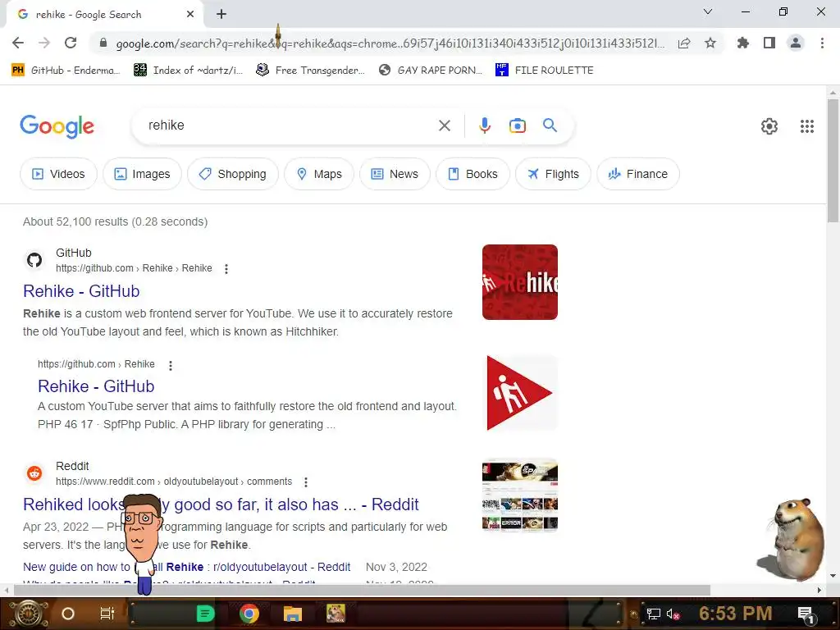Click the muted volume tray icon
This screenshot has width=840, height=630.
pyautogui.click(x=673, y=614)
